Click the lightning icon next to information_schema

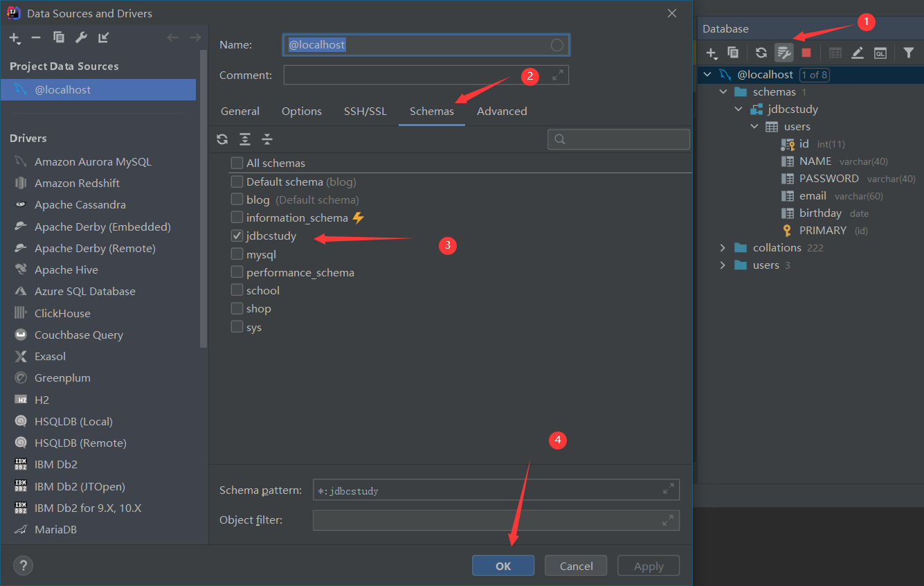coord(358,217)
